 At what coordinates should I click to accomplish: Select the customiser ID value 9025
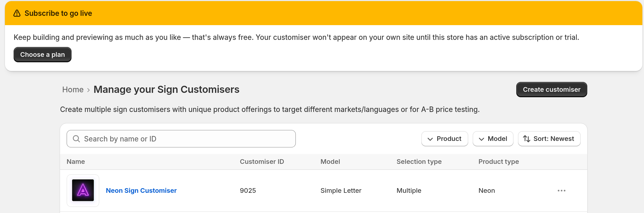248,191
